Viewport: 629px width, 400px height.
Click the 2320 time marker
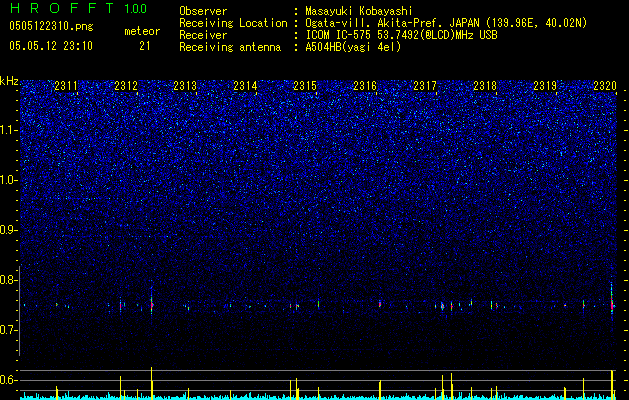pyautogui.click(x=605, y=85)
